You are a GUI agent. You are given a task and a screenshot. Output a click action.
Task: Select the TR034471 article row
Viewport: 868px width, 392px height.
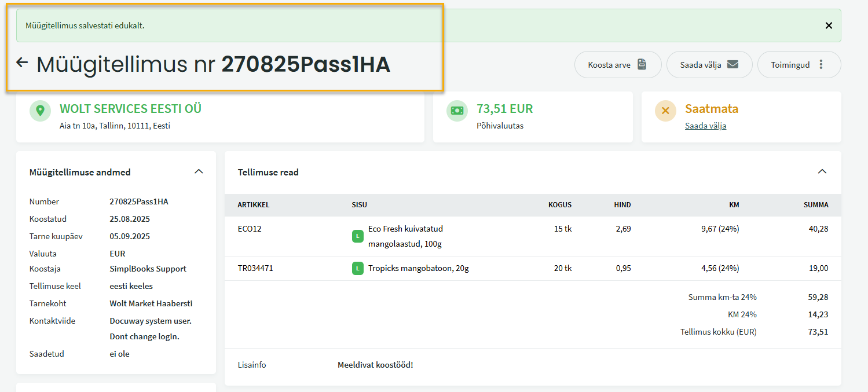click(255, 269)
